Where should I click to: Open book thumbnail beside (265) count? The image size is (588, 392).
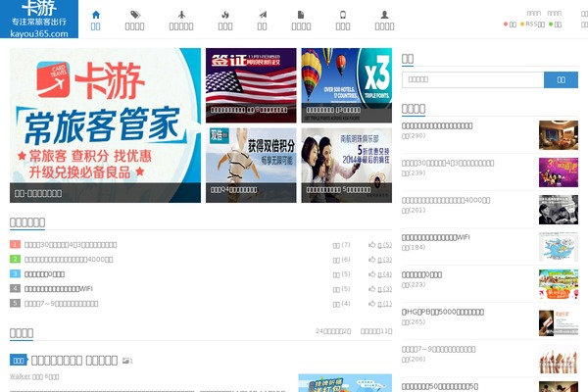[x=559, y=322]
